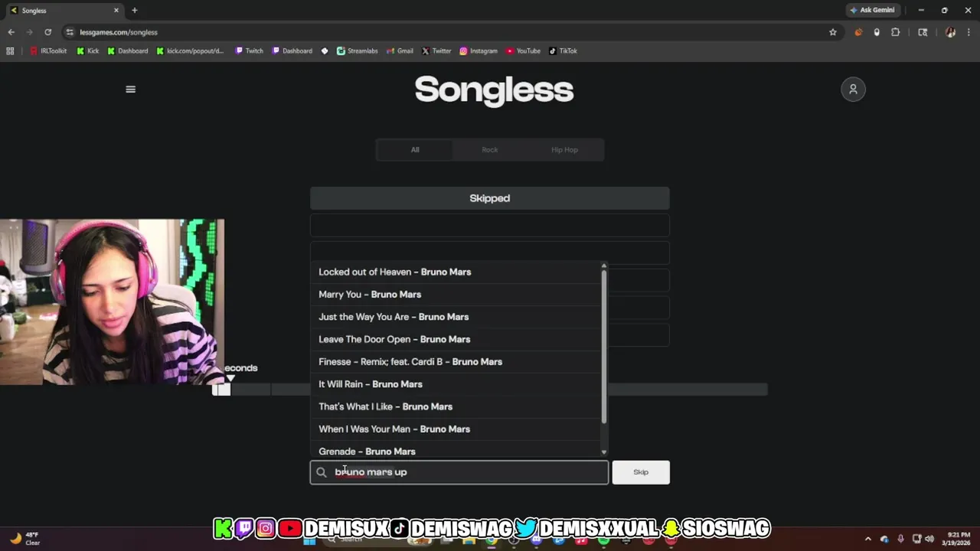The image size is (980, 551).
Task: Click into the song search input field
Action: [459, 472]
